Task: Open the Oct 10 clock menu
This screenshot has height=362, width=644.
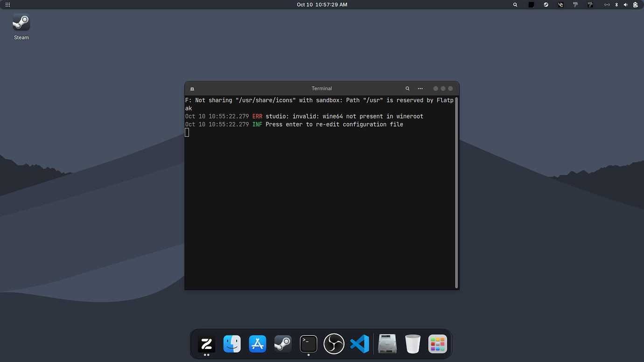Action: [322, 5]
